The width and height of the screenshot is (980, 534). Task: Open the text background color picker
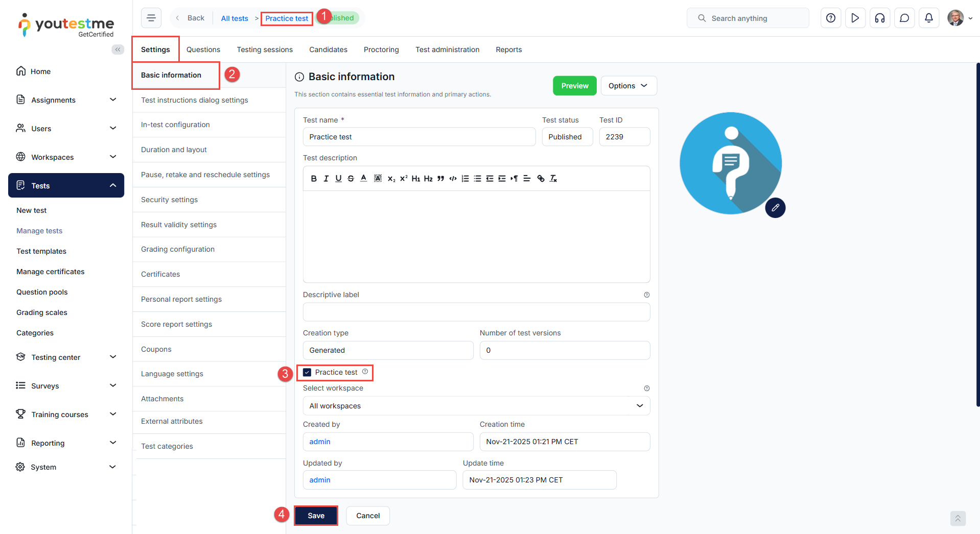[x=378, y=179]
